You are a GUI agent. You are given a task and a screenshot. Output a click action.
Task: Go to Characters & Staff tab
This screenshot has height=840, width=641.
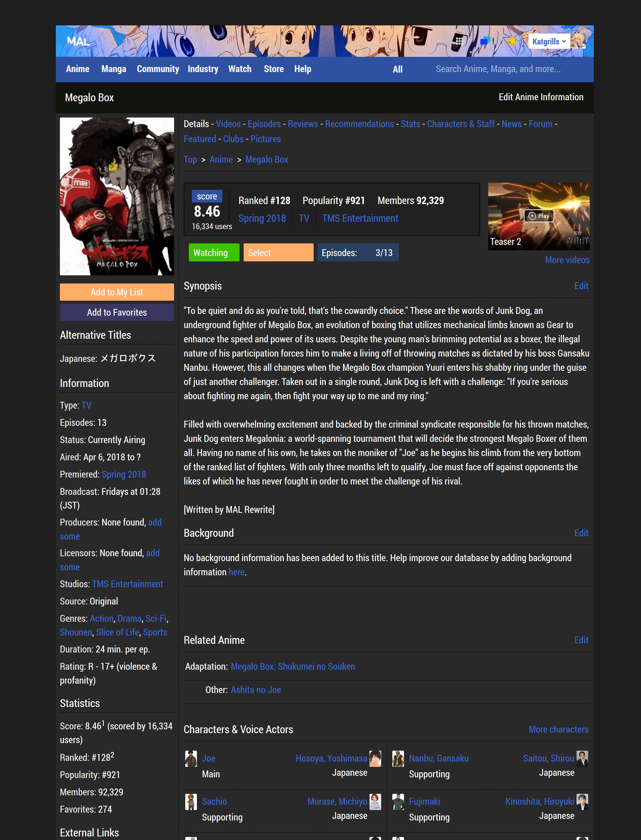(461, 124)
